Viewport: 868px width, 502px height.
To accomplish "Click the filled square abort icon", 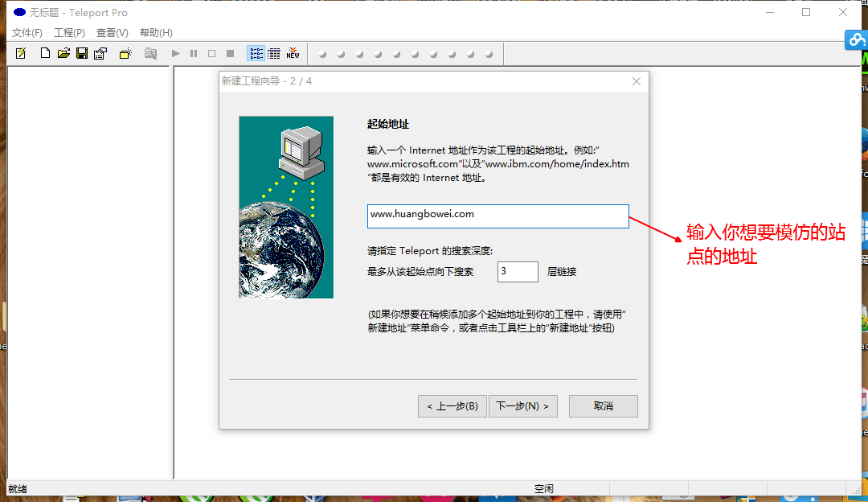I will point(231,53).
